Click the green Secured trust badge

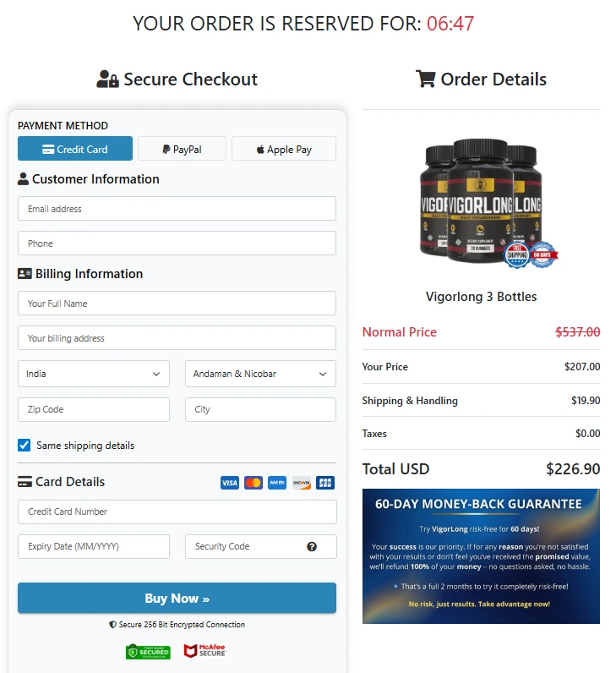148,652
